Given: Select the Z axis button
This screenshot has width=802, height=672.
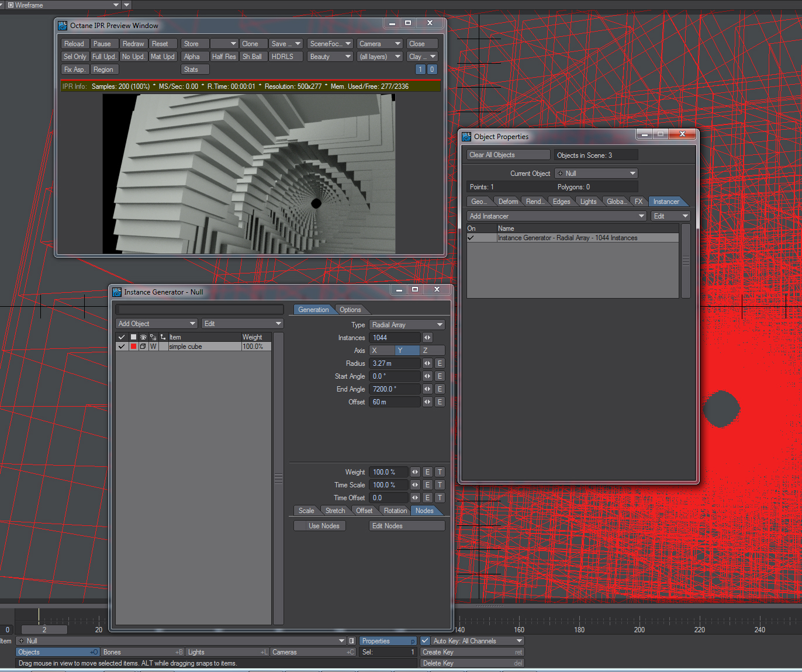Looking at the screenshot, I should click(432, 351).
